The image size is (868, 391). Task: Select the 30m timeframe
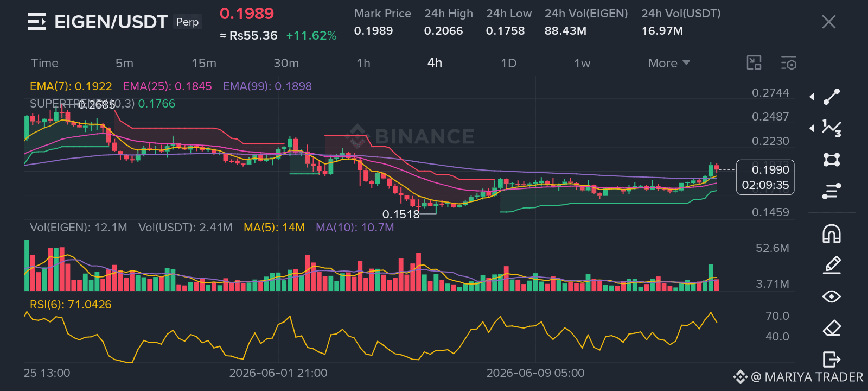click(x=286, y=63)
